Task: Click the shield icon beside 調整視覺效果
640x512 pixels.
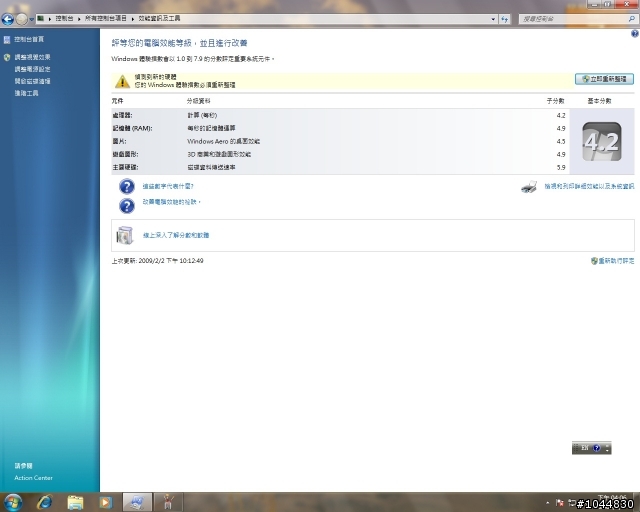Action: pyautogui.click(x=7, y=57)
